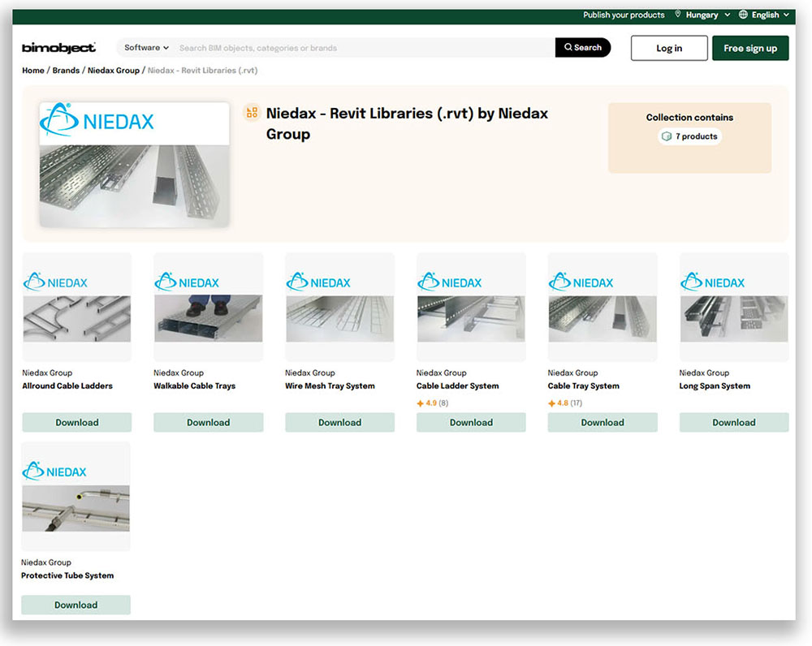The image size is (812, 646).
Task: Open the Software category dropdown
Action: 146,48
